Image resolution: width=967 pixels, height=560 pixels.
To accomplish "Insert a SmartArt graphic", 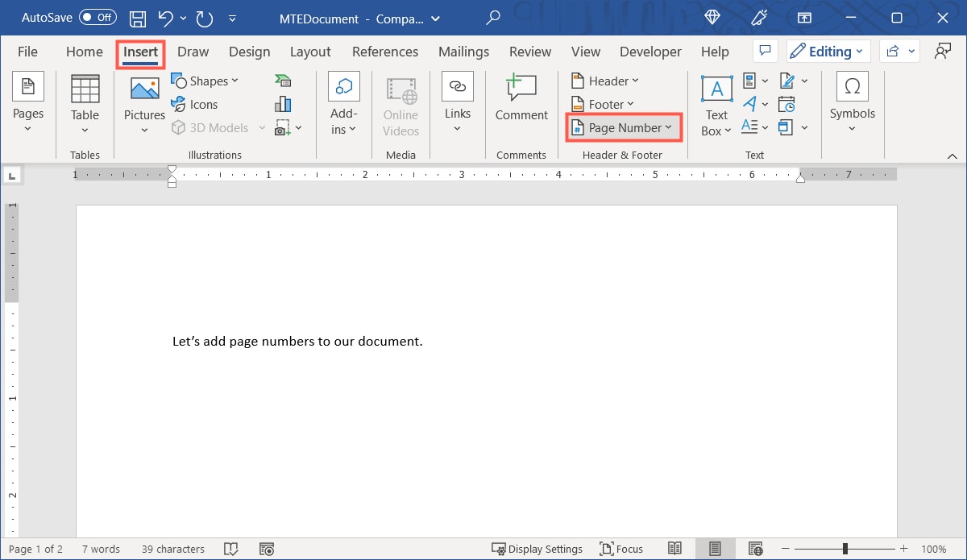I will (283, 80).
